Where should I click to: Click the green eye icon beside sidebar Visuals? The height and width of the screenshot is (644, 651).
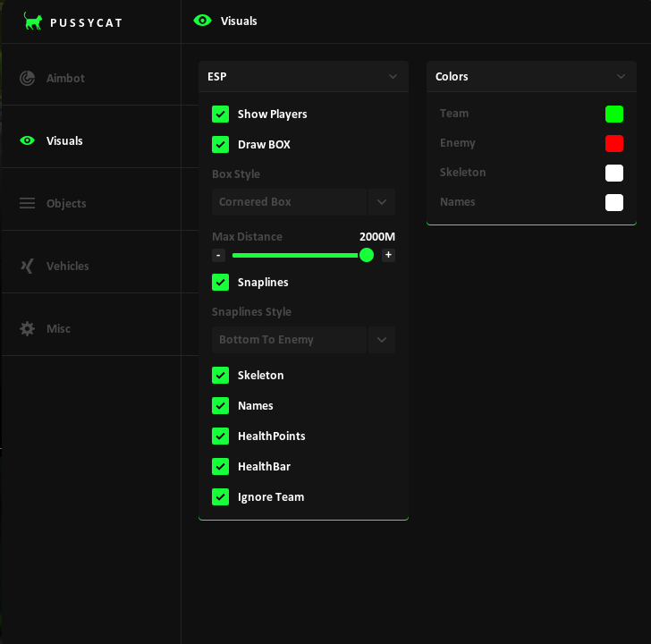click(28, 140)
